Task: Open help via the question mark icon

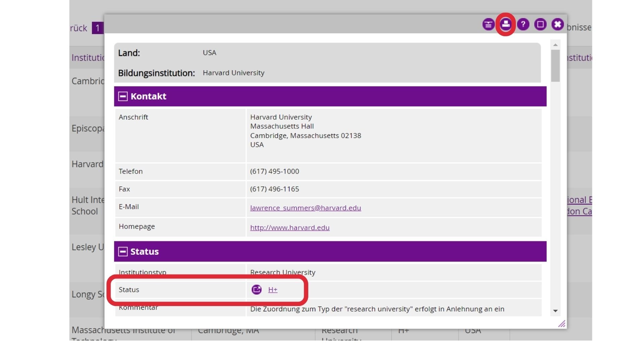Action: [x=523, y=24]
